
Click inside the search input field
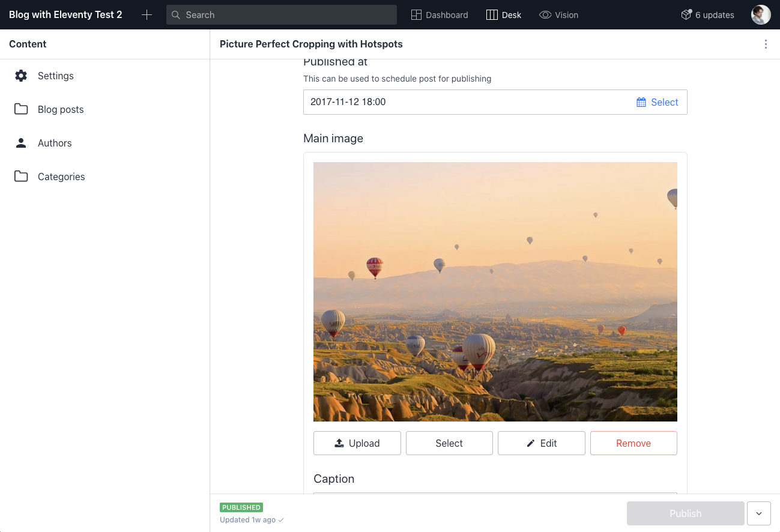[281, 14]
